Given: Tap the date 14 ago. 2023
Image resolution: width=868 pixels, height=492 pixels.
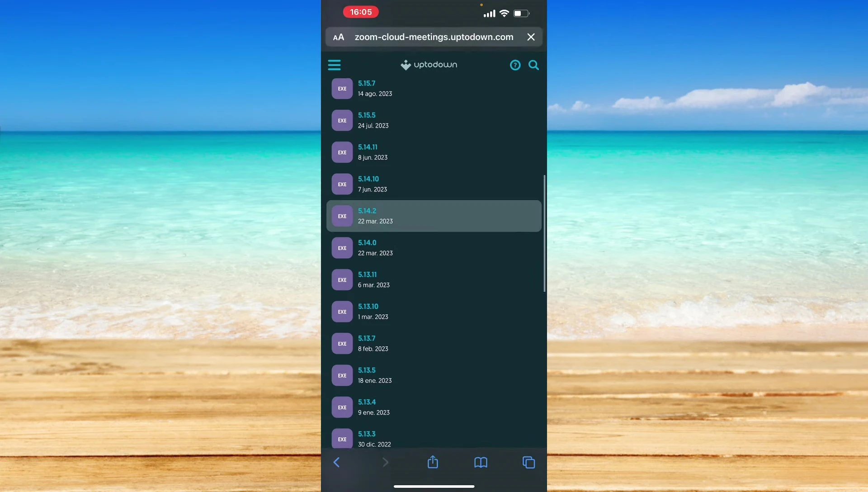Looking at the screenshot, I should 375,94.
